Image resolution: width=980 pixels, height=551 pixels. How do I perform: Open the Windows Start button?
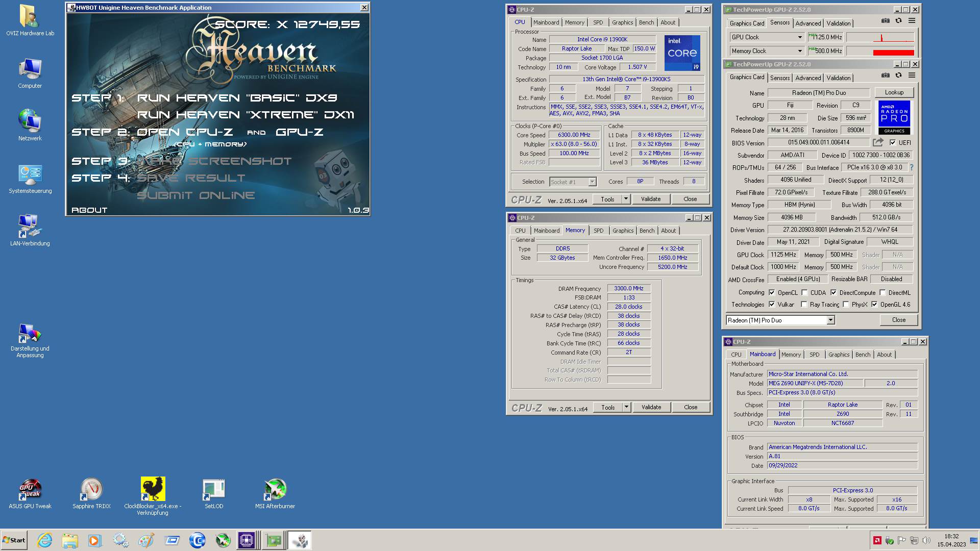click(x=14, y=540)
